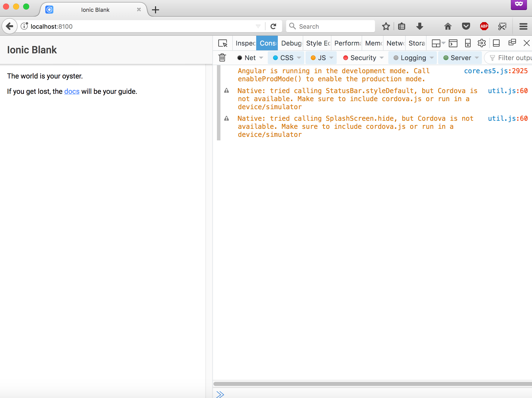Expand the Security filter dropdown arrow
Screen dimensions: 532x398
[x=382, y=58]
